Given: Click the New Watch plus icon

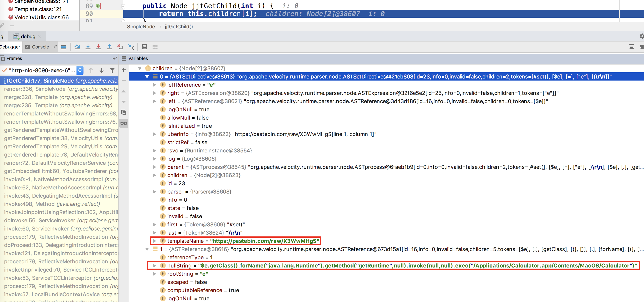Looking at the screenshot, I should point(124,70).
